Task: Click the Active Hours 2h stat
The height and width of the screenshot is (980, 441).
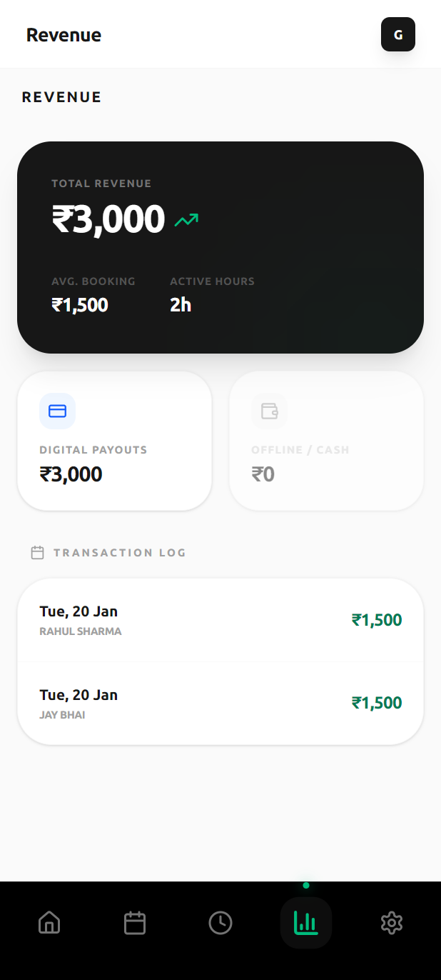Action: tap(181, 305)
